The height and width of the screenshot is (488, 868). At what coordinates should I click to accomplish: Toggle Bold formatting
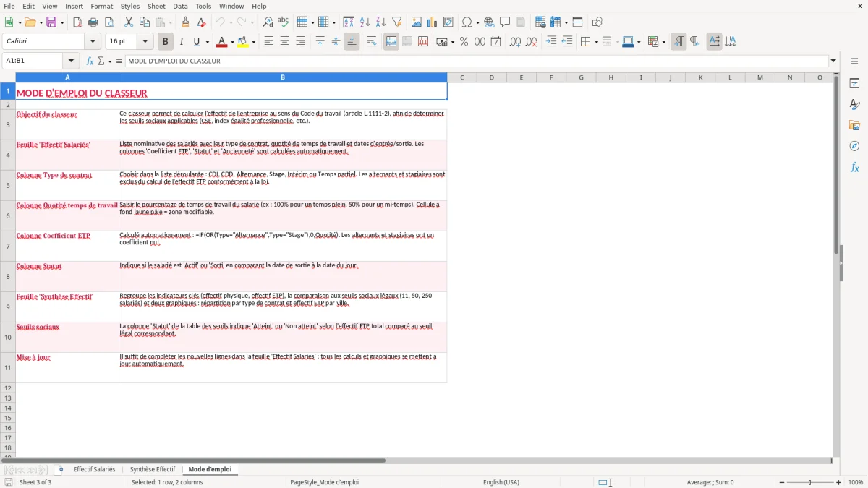165,42
